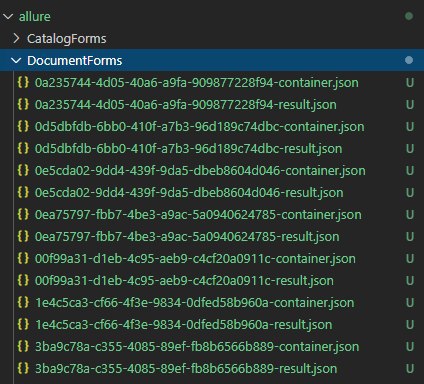Image resolution: width=424 pixels, height=384 pixels.
Task: Click JSON braces icon of 0e5cda02 result file
Action: click(23, 192)
